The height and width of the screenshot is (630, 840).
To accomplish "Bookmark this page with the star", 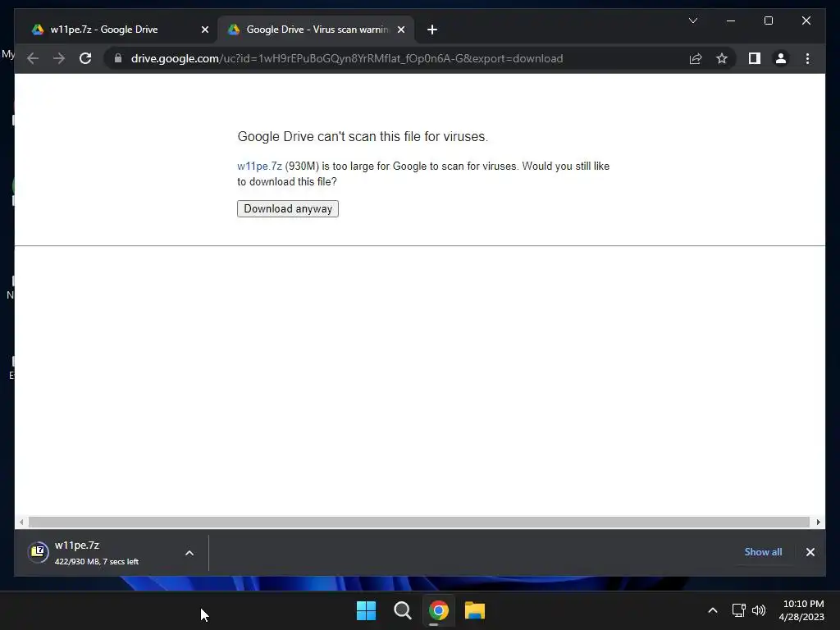I will (x=722, y=58).
